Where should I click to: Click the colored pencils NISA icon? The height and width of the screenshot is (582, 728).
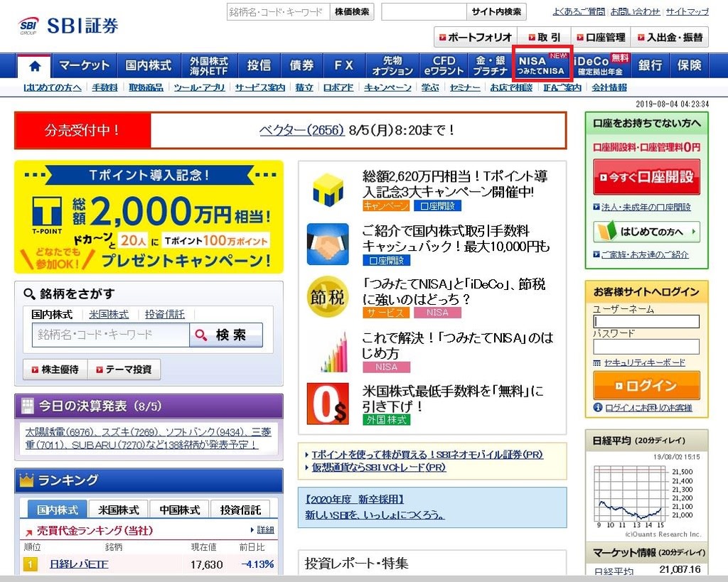point(334,351)
